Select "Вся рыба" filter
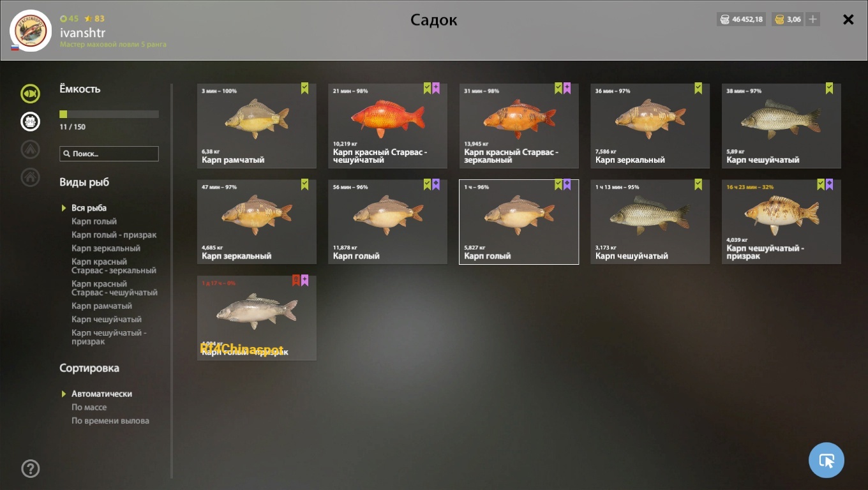The width and height of the screenshot is (868, 490). click(89, 208)
